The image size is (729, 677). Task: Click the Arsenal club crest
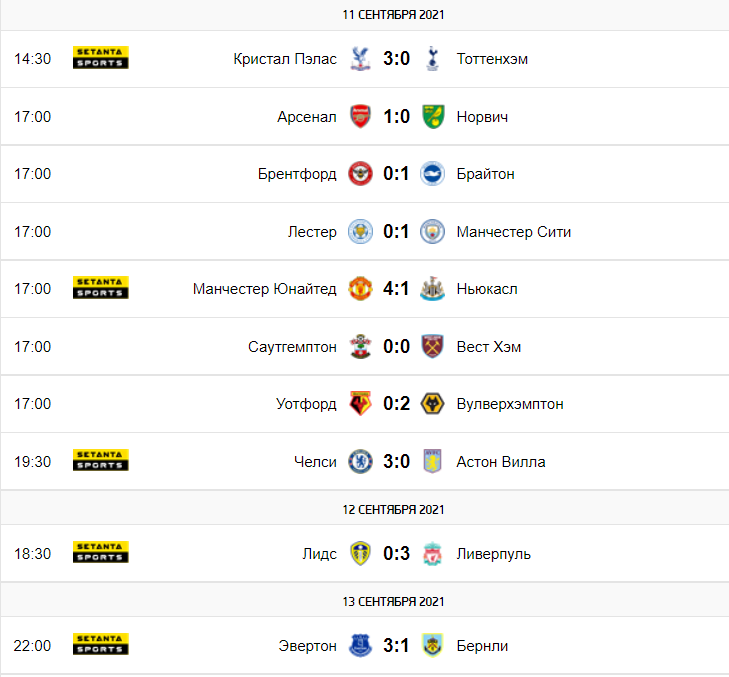click(x=360, y=116)
